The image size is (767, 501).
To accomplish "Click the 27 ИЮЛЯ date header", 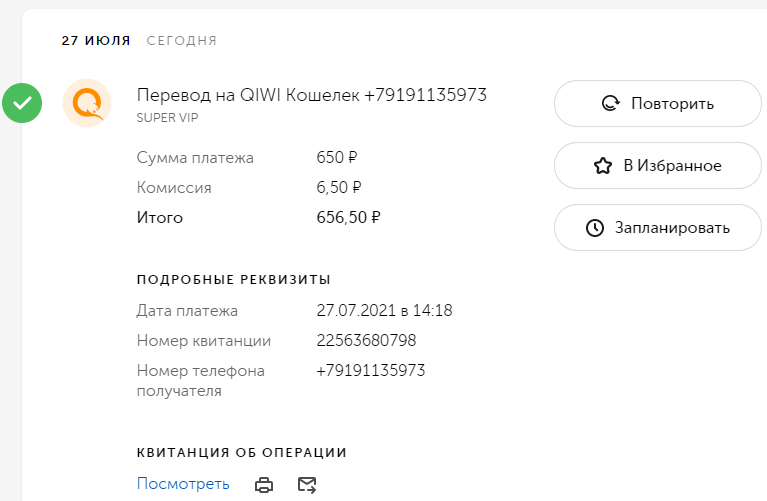I will 96,41.
